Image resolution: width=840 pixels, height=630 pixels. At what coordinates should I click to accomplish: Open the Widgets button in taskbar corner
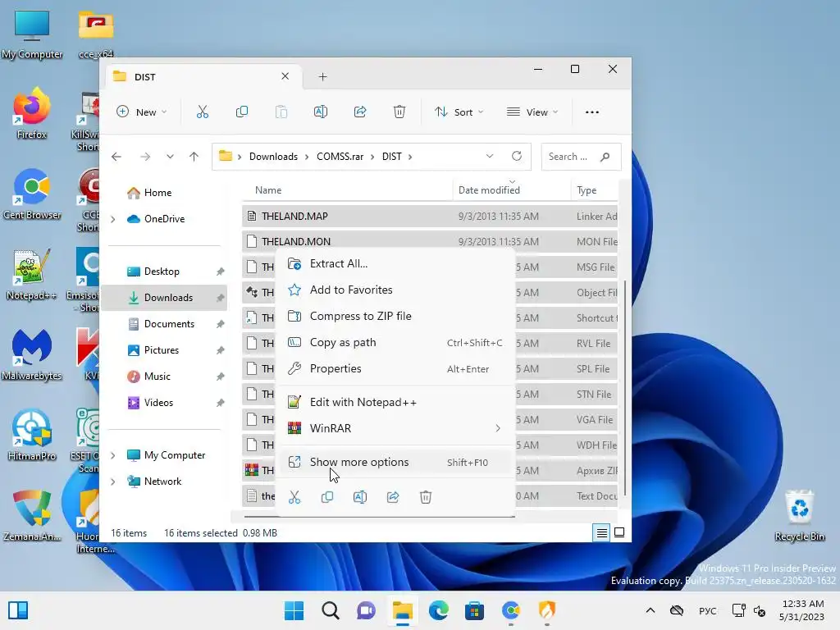click(18, 610)
